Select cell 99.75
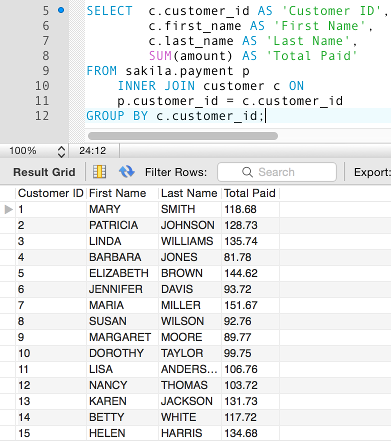This screenshot has width=391, height=441. click(x=250, y=353)
